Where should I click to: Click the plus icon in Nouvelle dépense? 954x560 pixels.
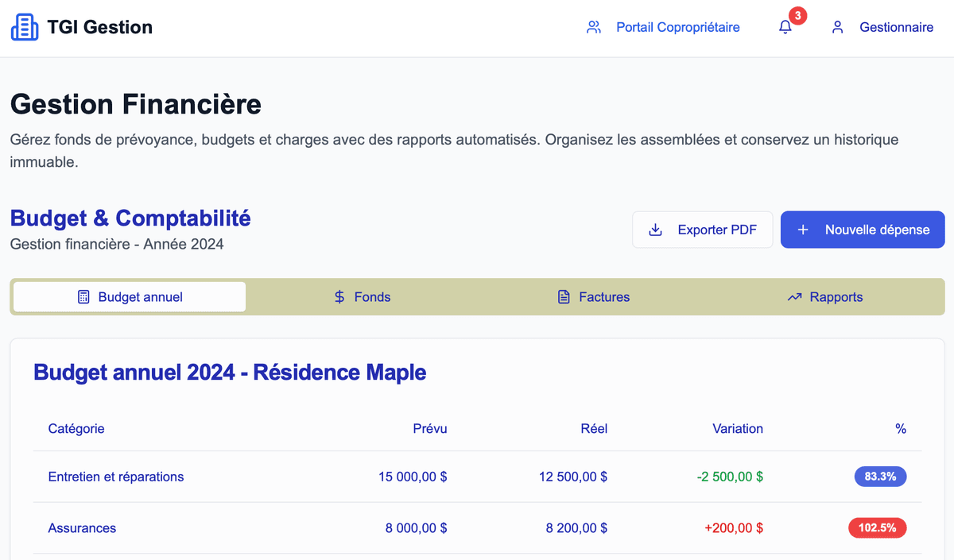pyautogui.click(x=803, y=230)
